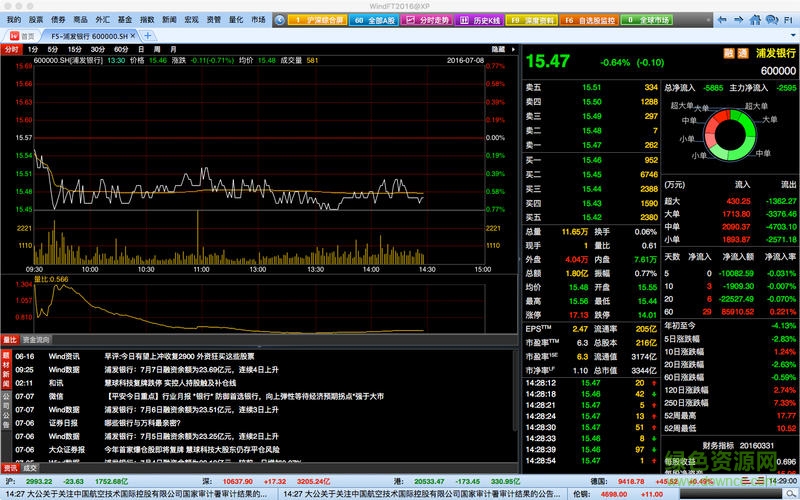Image resolution: width=800 pixels, height=500 pixels.
Task: Add a new tab with plus button
Action: pos(147,36)
